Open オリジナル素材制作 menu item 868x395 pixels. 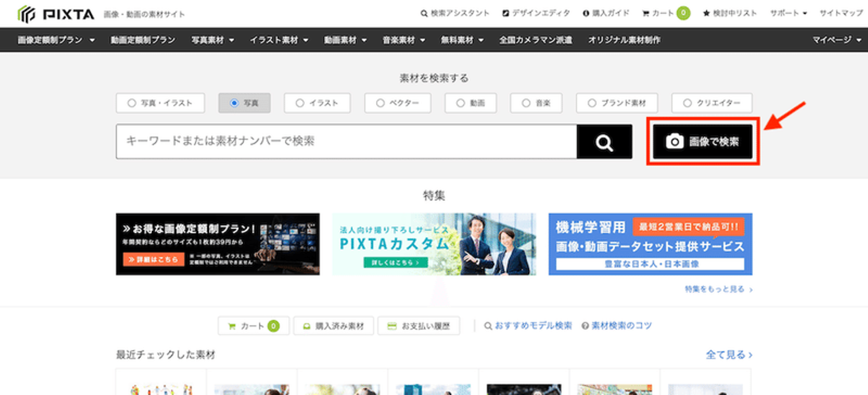pyautogui.click(x=624, y=40)
